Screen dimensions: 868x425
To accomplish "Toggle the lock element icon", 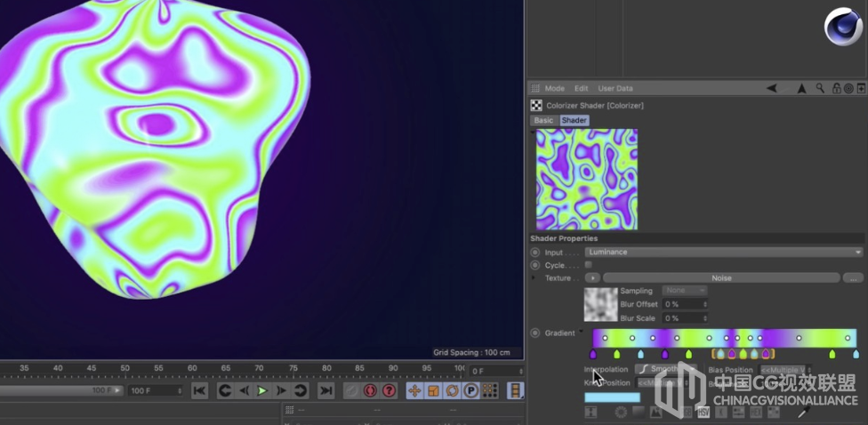I will coord(837,88).
